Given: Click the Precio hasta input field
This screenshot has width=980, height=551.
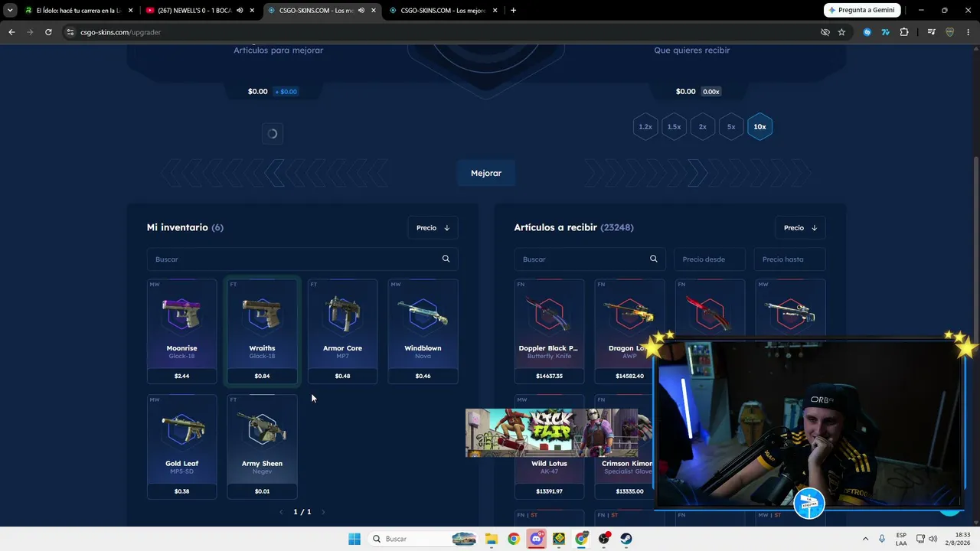Looking at the screenshot, I should pyautogui.click(x=789, y=259).
